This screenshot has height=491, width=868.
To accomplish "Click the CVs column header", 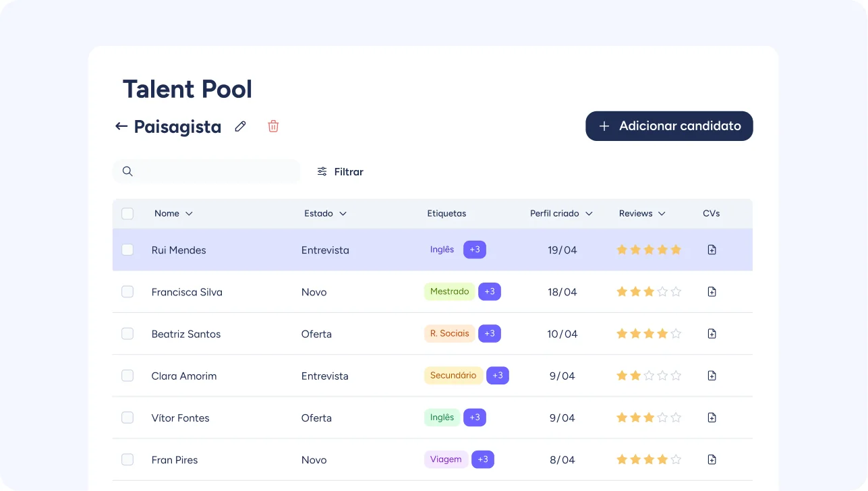I will (711, 214).
